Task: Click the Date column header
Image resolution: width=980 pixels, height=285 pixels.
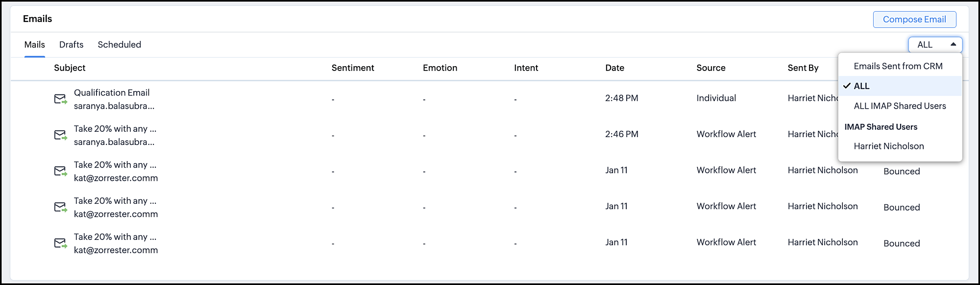Action: (x=614, y=68)
